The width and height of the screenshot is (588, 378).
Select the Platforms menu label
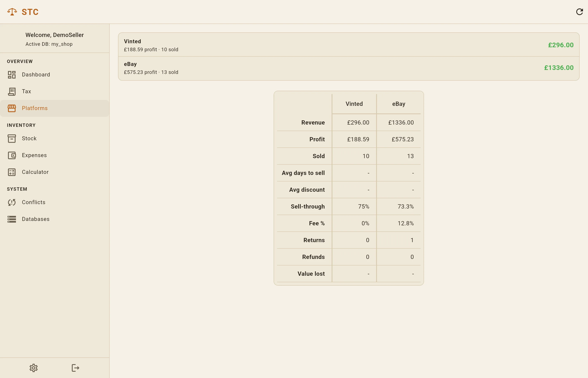pos(35,108)
